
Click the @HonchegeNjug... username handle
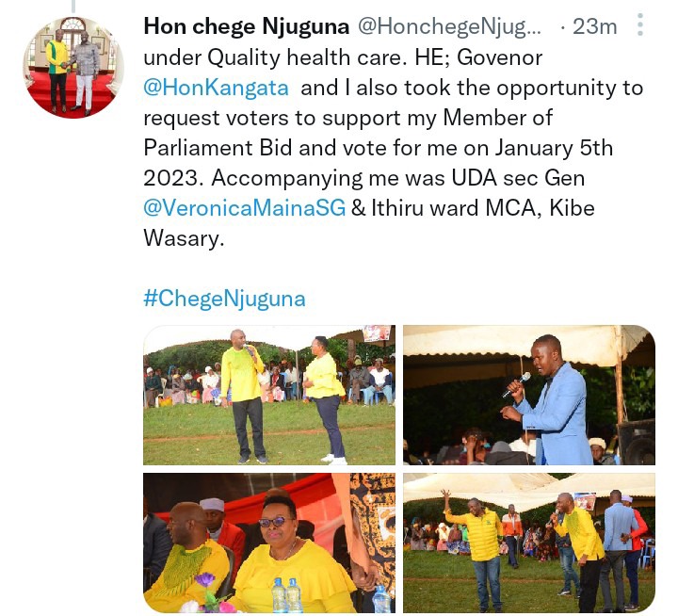[449, 26]
